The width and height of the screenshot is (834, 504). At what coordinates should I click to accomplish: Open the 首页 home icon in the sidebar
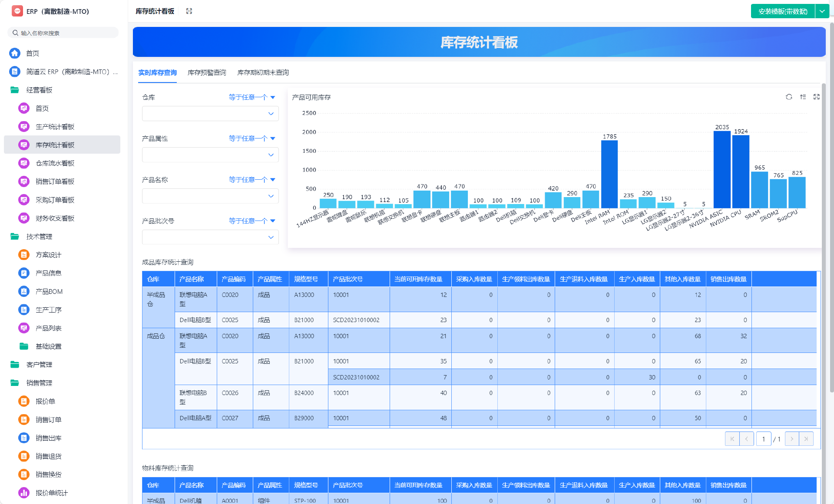tap(15, 53)
